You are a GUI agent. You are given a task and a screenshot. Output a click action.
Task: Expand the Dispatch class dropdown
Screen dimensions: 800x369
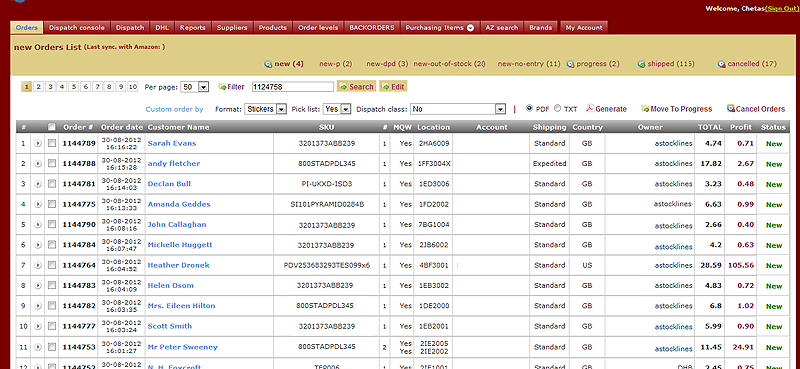pos(458,109)
